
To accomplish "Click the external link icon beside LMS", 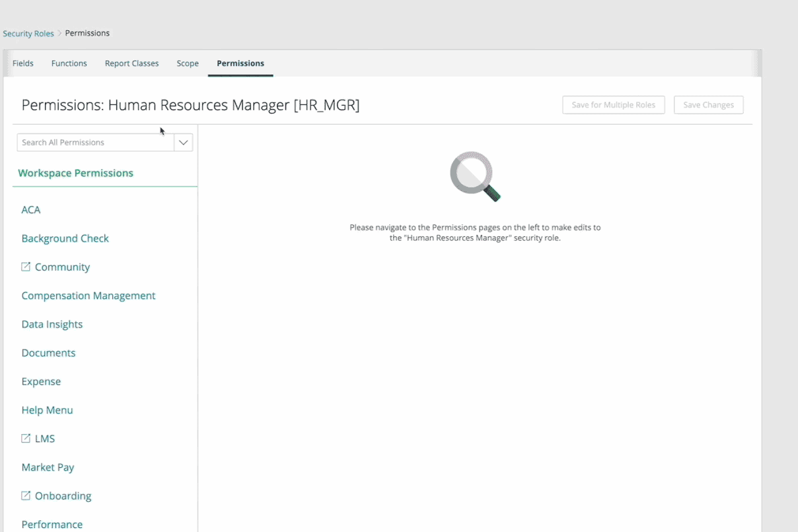I will [x=26, y=438].
